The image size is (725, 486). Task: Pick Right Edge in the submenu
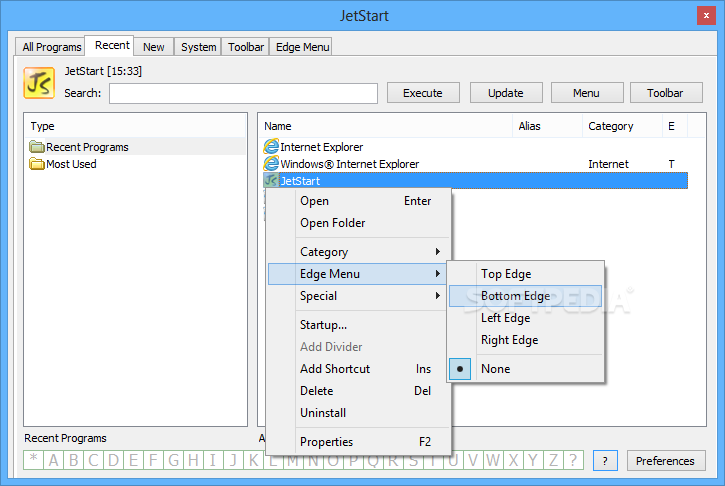(526, 340)
